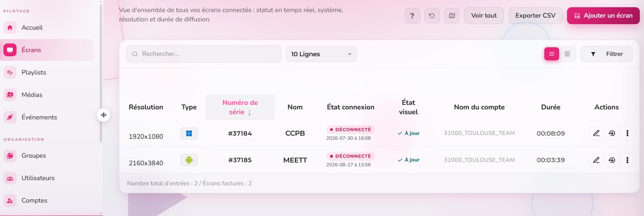Open the three-dots menu for the CCPB row
The image size is (644, 216).
click(627, 133)
